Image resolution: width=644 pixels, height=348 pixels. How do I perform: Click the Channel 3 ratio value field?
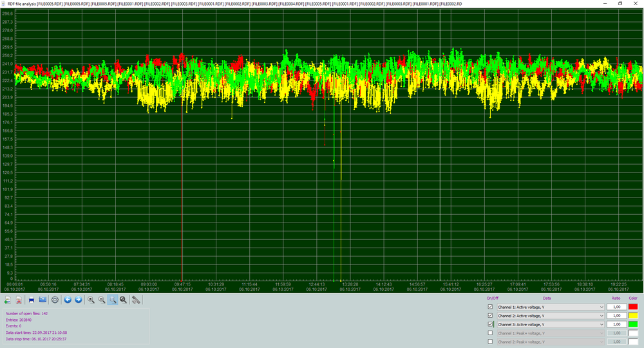pos(615,324)
